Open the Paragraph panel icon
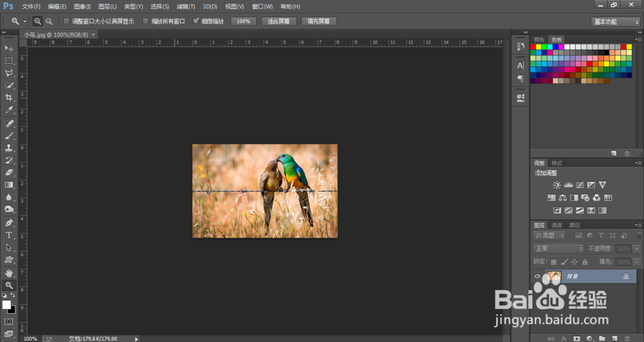This screenshot has width=644, height=342. pos(520,78)
